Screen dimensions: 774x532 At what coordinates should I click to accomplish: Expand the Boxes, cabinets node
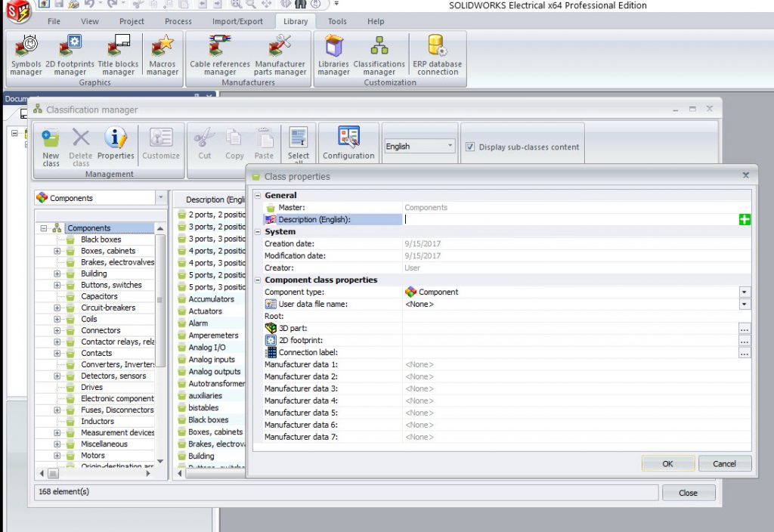pyautogui.click(x=57, y=251)
